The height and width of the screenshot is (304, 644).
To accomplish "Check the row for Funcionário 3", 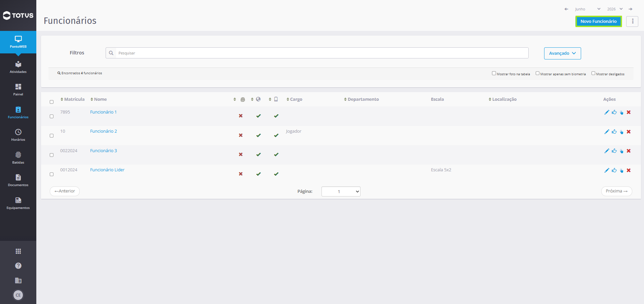I will [51, 155].
